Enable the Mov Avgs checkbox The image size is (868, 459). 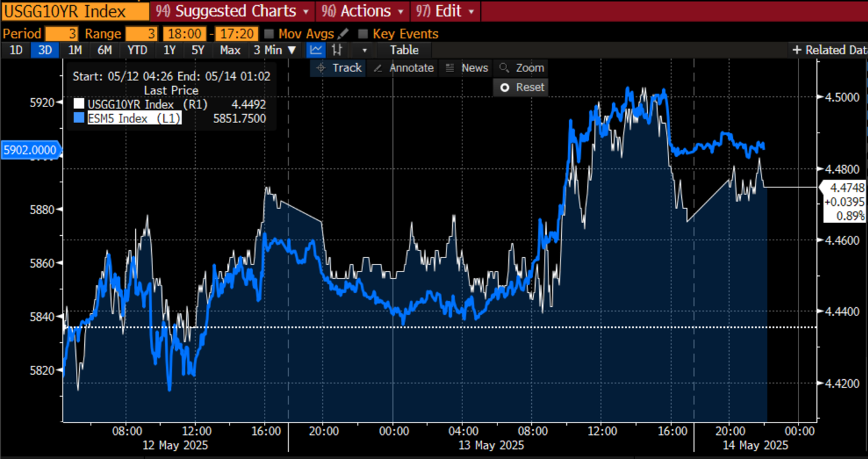(x=269, y=34)
